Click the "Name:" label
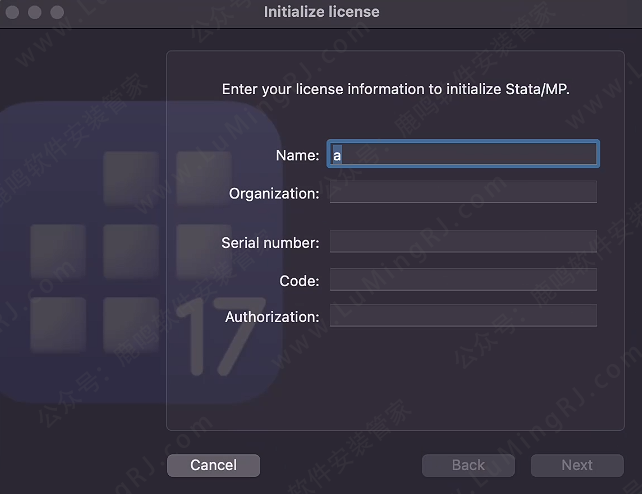 pos(298,155)
